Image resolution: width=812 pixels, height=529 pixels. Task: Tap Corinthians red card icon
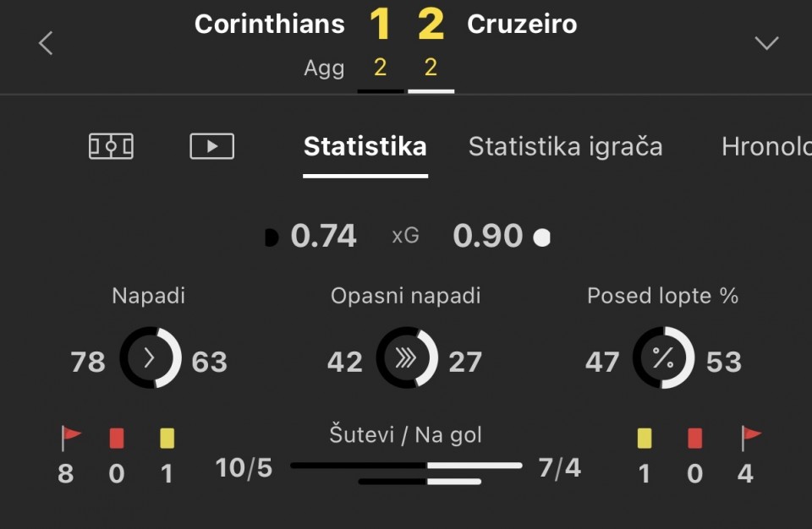pyautogui.click(x=117, y=438)
